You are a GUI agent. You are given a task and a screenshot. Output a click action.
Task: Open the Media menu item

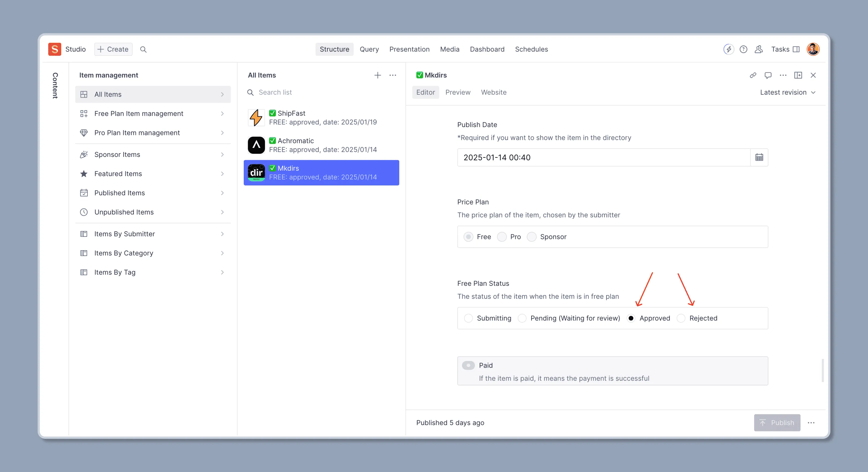pos(450,49)
